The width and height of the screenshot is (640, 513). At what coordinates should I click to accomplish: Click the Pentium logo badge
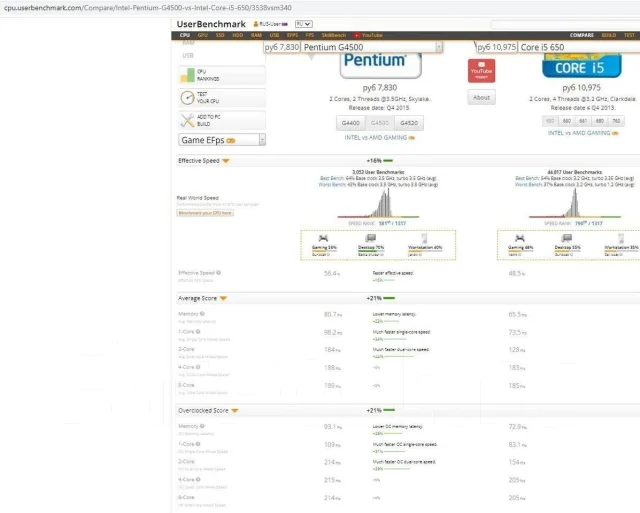click(x=380, y=65)
